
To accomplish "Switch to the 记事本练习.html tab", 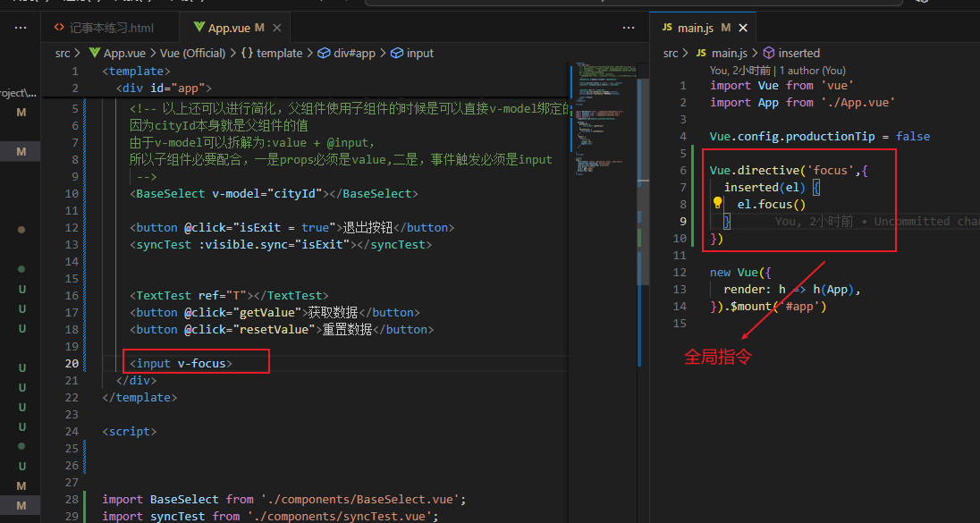I will [104, 28].
